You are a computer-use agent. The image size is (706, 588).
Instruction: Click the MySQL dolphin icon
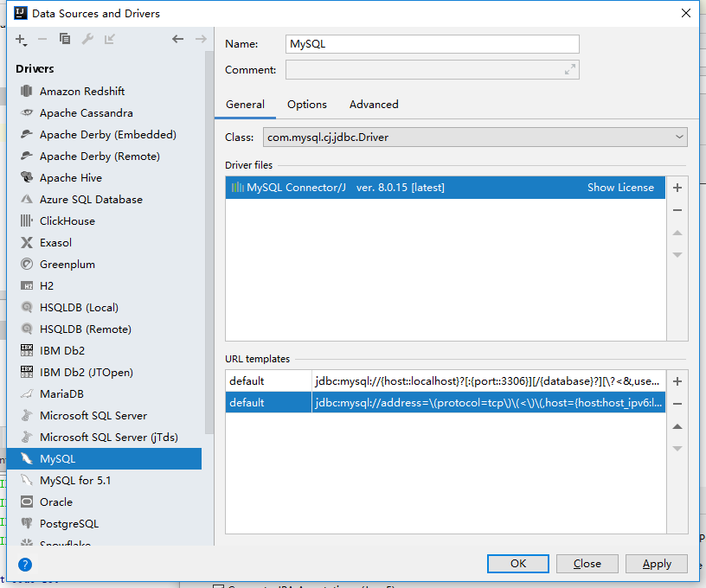(27, 458)
